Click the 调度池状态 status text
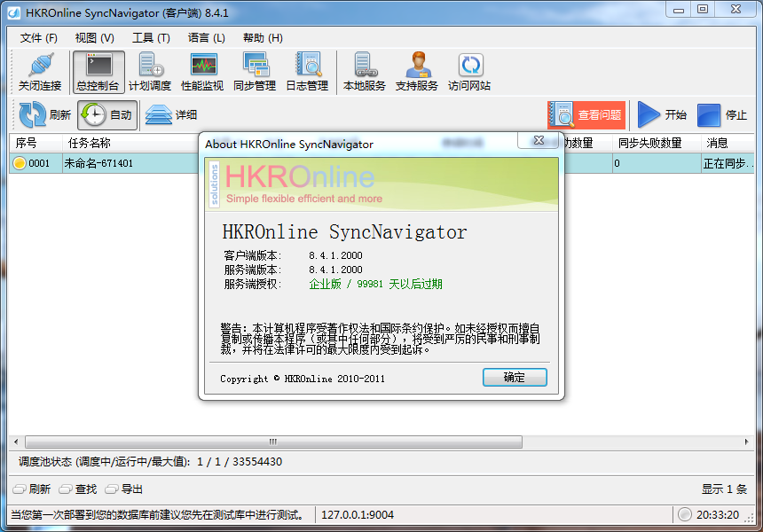Image resolution: width=763 pixels, height=532 pixels. [150, 462]
